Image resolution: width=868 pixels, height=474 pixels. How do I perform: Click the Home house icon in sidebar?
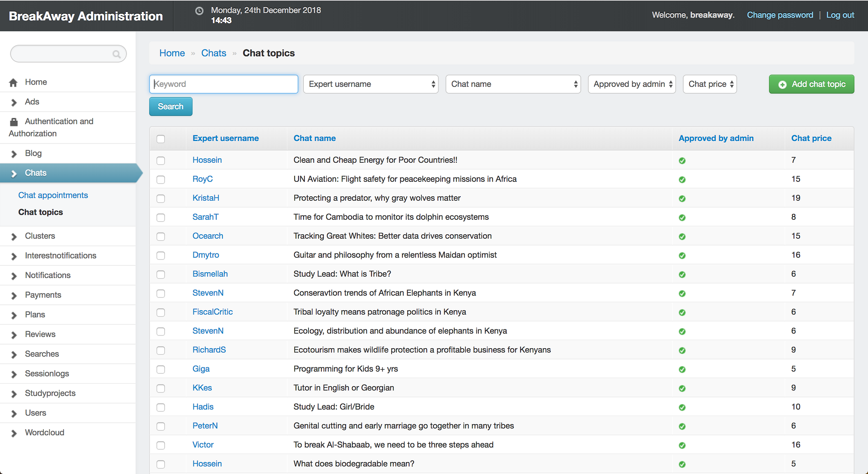13,82
